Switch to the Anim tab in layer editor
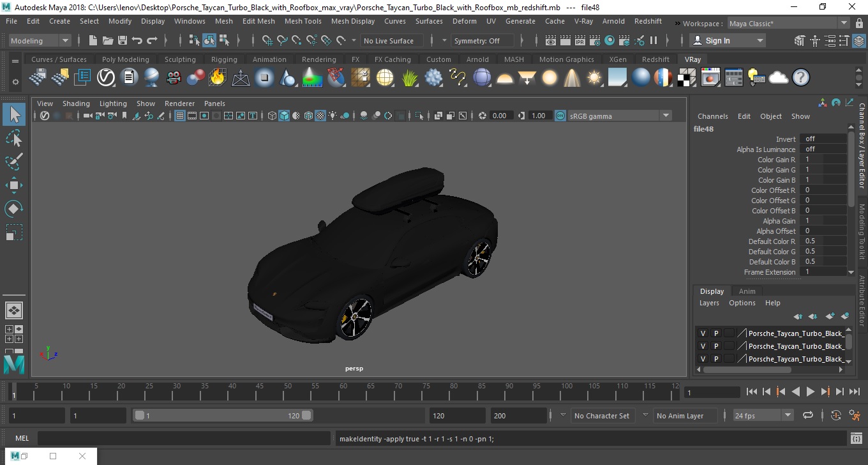Image resolution: width=868 pixels, height=465 pixels. (747, 291)
